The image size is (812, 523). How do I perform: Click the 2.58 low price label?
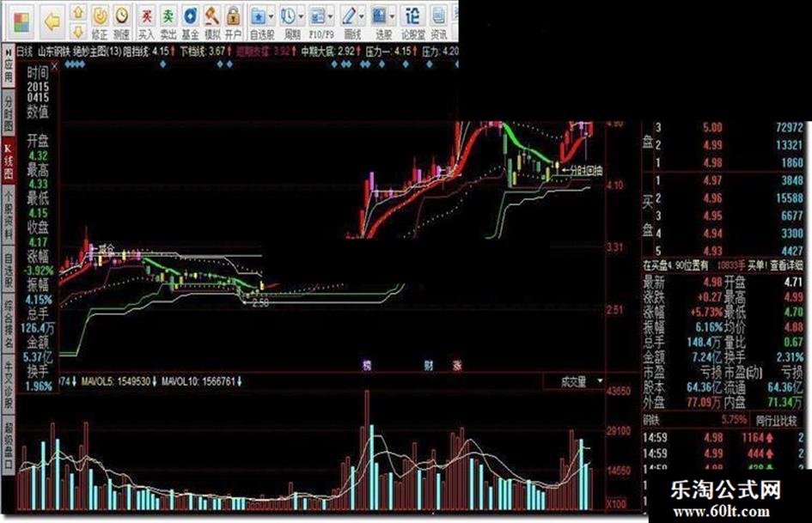(259, 303)
